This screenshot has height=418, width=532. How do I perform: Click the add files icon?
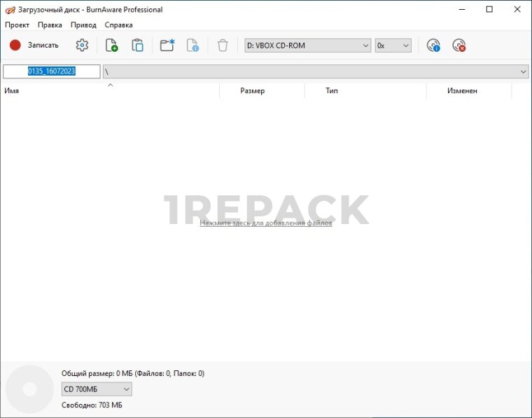(111, 46)
